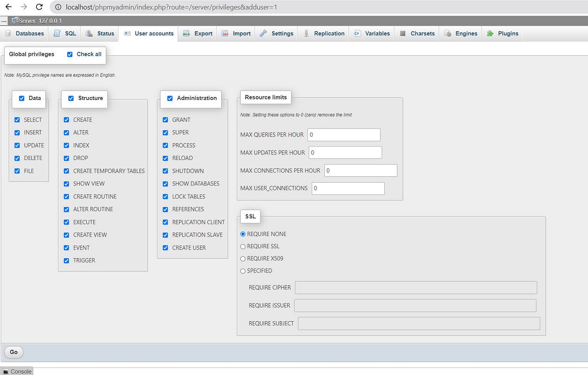
Task: Toggle the DELETE privilege checkbox
Action: click(x=17, y=158)
